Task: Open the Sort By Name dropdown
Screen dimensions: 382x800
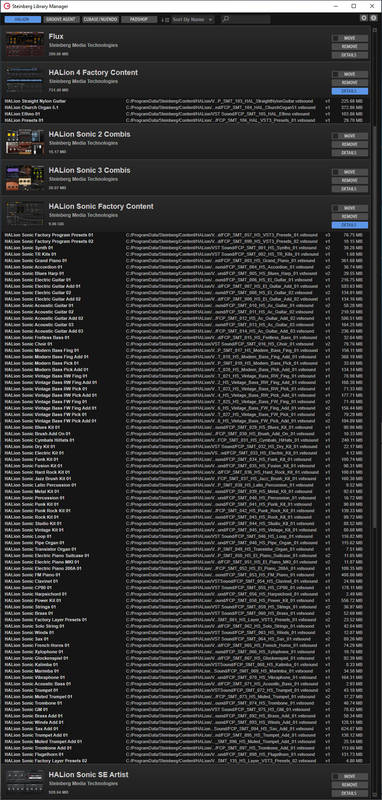Action: [193, 19]
